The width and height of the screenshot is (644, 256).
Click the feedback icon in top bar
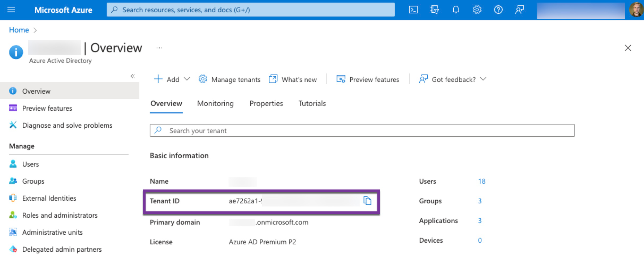tap(519, 10)
